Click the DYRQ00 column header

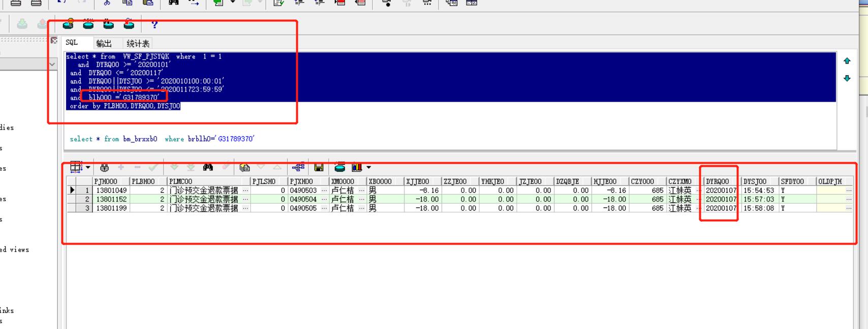click(x=722, y=181)
